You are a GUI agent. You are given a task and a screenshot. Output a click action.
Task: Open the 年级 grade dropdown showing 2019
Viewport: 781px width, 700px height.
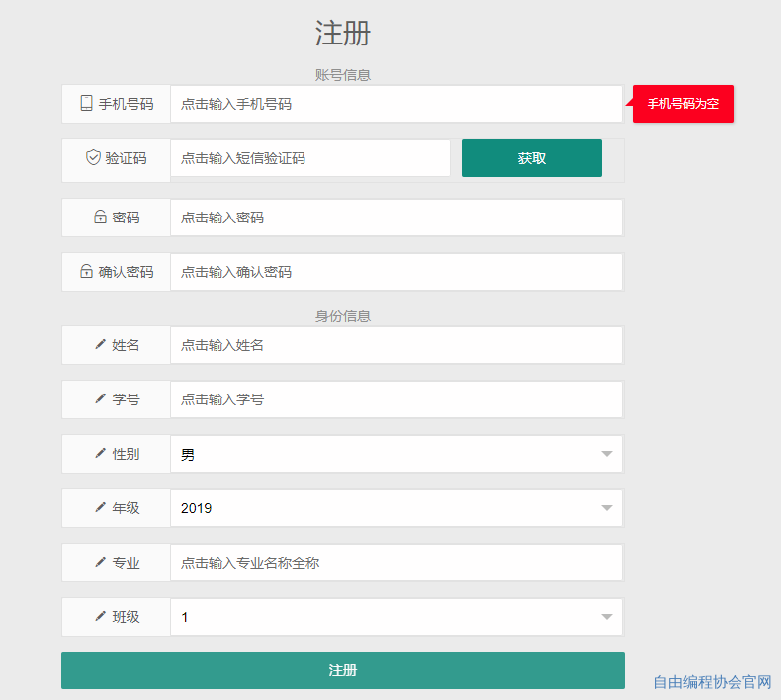click(x=396, y=508)
